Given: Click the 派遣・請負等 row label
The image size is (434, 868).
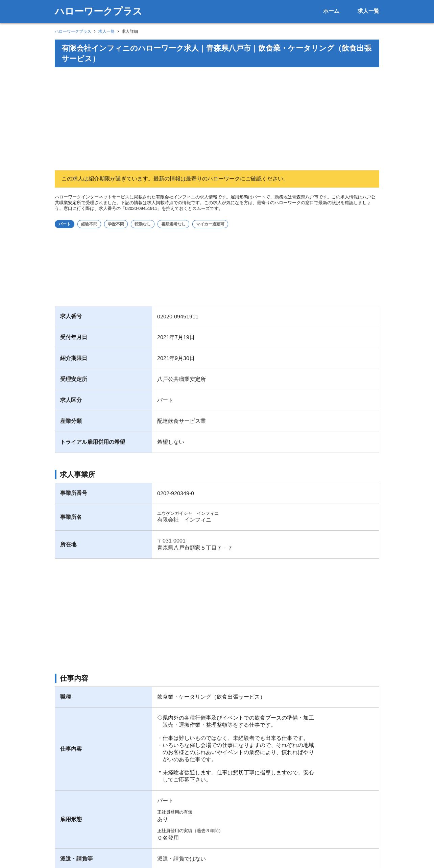Looking at the screenshot, I should coord(76,859).
